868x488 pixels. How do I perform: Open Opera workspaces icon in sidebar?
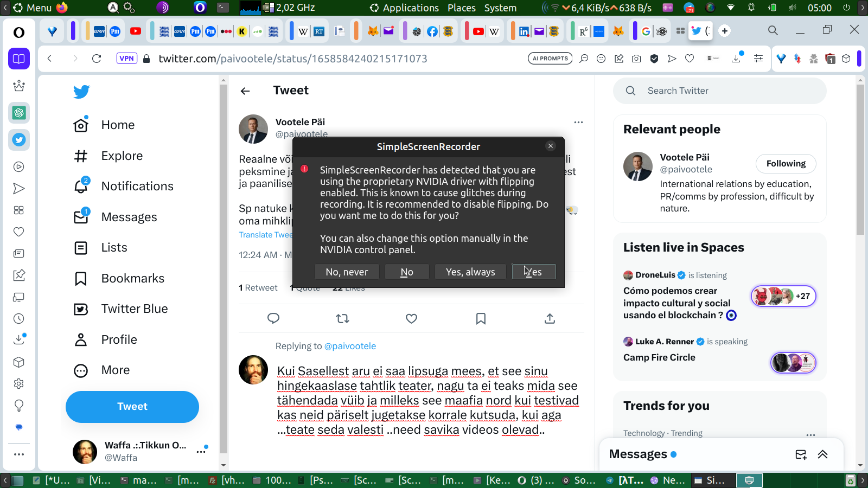pos(19,59)
